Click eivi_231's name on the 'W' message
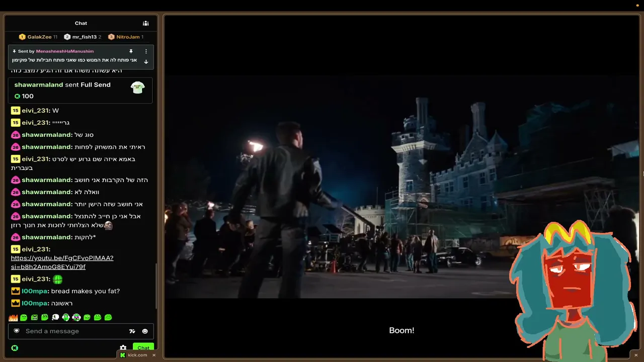 tap(36, 111)
